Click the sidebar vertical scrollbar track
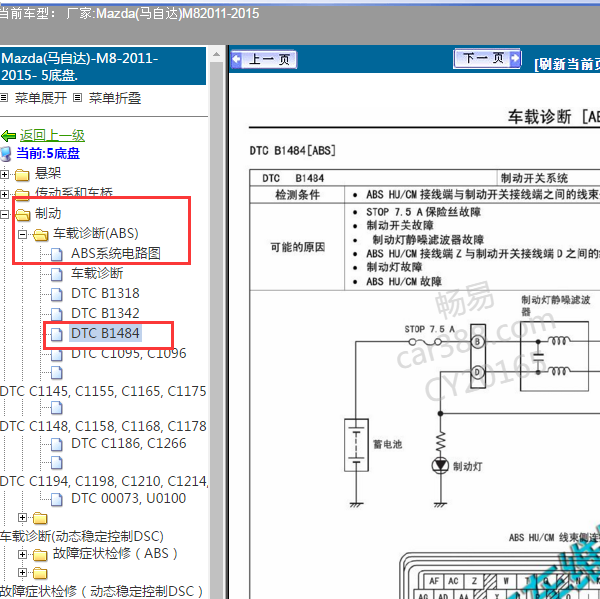 [216, 329]
